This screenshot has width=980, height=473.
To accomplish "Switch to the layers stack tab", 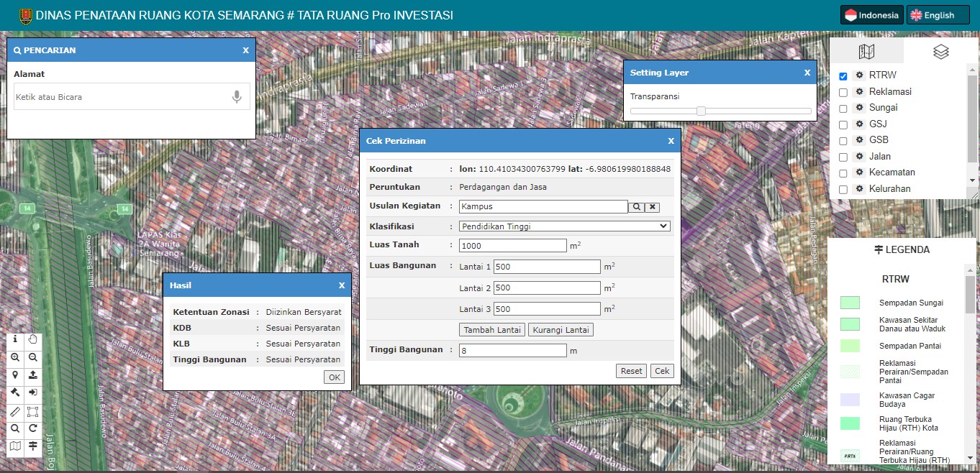I will [x=940, y=51].
